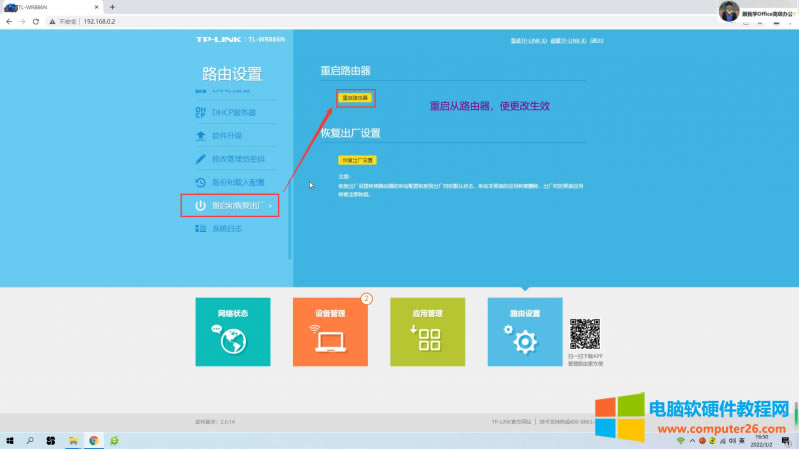Reload the page with the refresh button
The height and width of the screenshot is (449, 799).
[36, 21]
